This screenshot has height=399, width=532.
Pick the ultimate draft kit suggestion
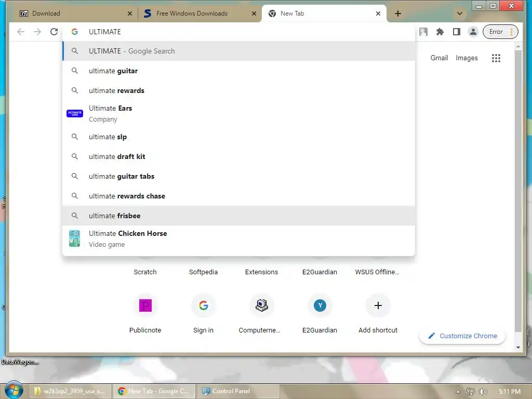point(239,156)
